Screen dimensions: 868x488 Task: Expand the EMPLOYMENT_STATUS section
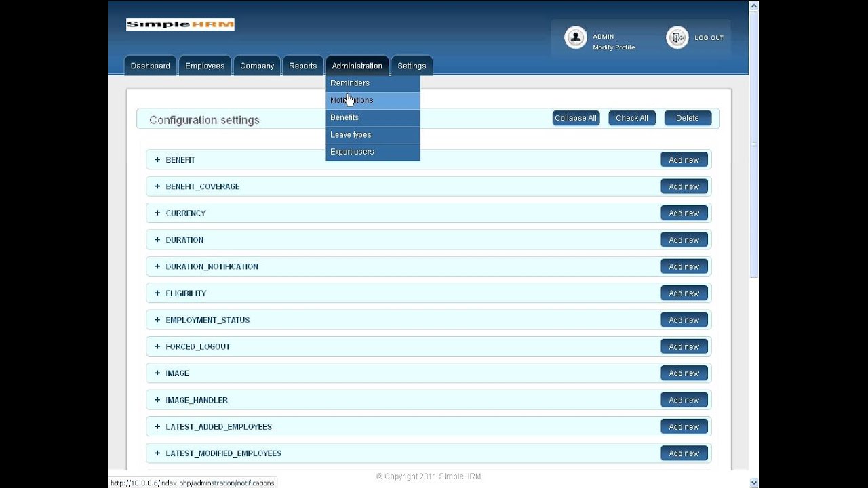(x=157, y=320)
